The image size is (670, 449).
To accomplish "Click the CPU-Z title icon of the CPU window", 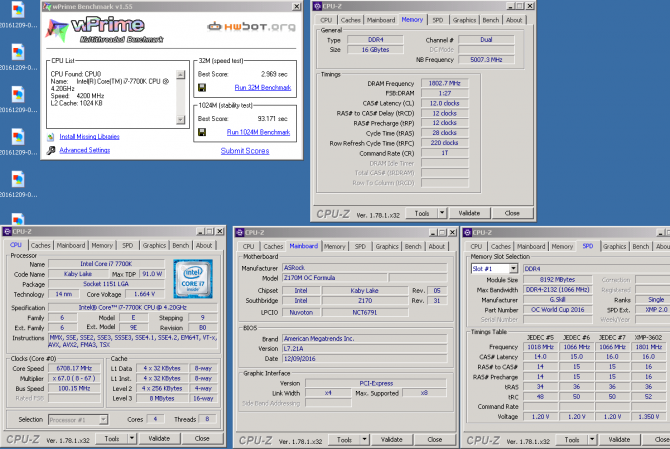I will pyautogui.click(x=7, y=232).
